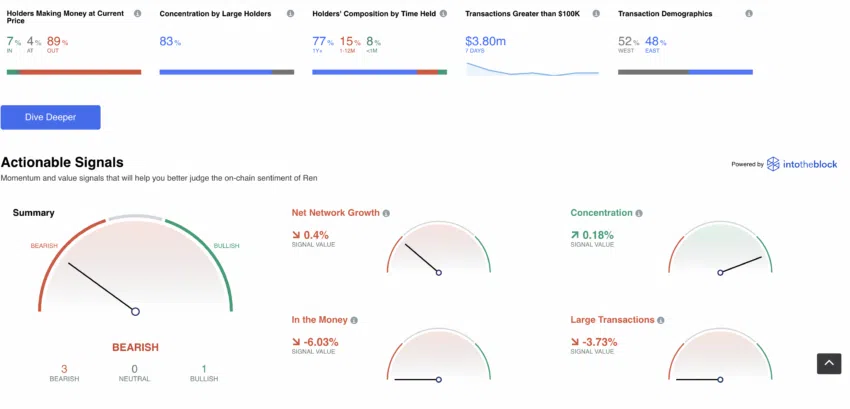Click the $3.80m transactions sparkline chart
The width and height of the screenshot is (850, 409).
coord(532,69)
